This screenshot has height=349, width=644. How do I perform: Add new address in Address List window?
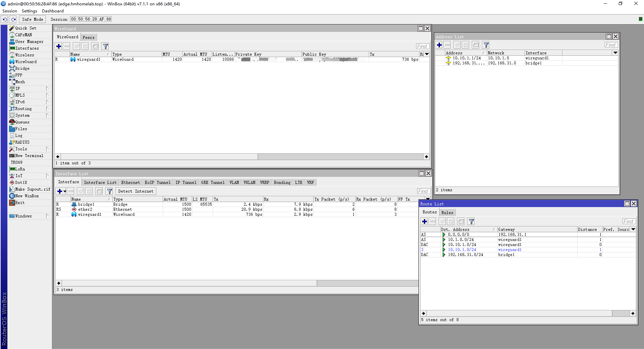(439, 45)
